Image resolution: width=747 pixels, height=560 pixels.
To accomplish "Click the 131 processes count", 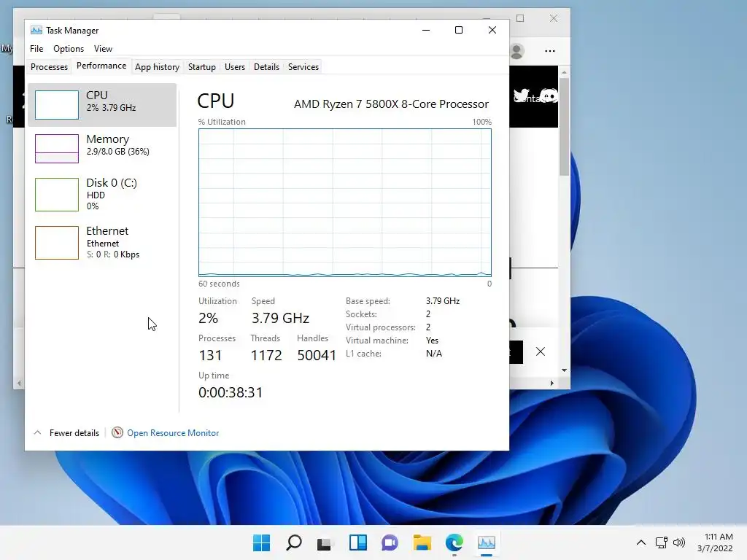I will 210,355.
